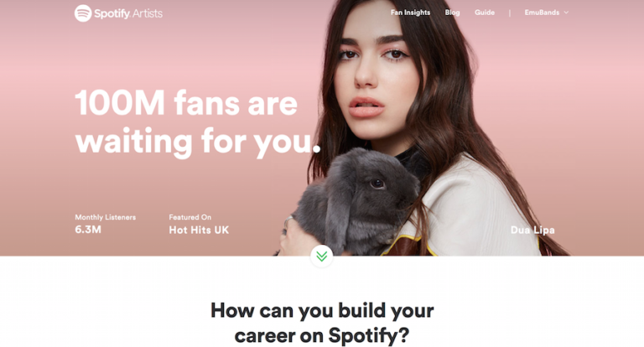The width and height of the screenshot is (644, 347).
Task: Open the Fan Insights menu item
Action: [410, 13]
